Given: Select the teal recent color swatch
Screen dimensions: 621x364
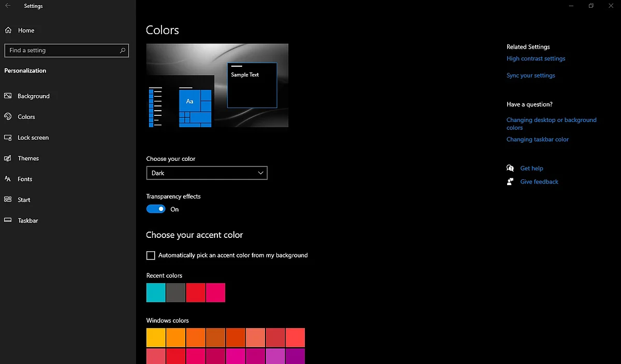Looking at the screenshot, I should (x=155, y=292).
